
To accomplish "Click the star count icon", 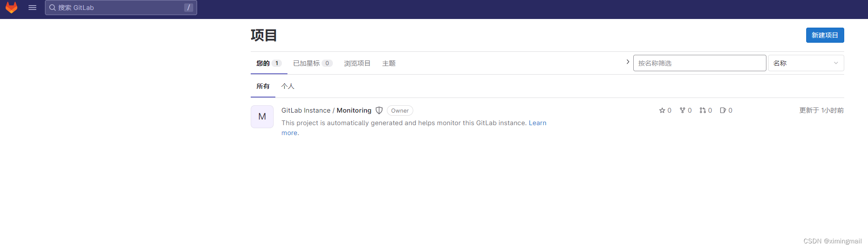I will click(x=662, y=110).
